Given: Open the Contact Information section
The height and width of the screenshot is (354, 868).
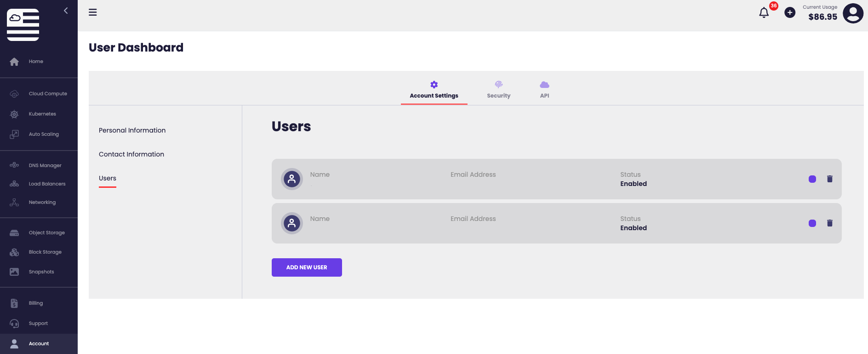Looking at the screenshot, I should coord(131,155).
